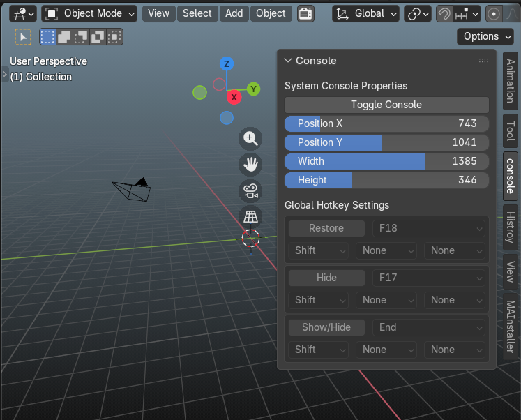This screenshot has width=521, height=420.
Task: Select the tweak cursor tool icon
Action: 23,36
